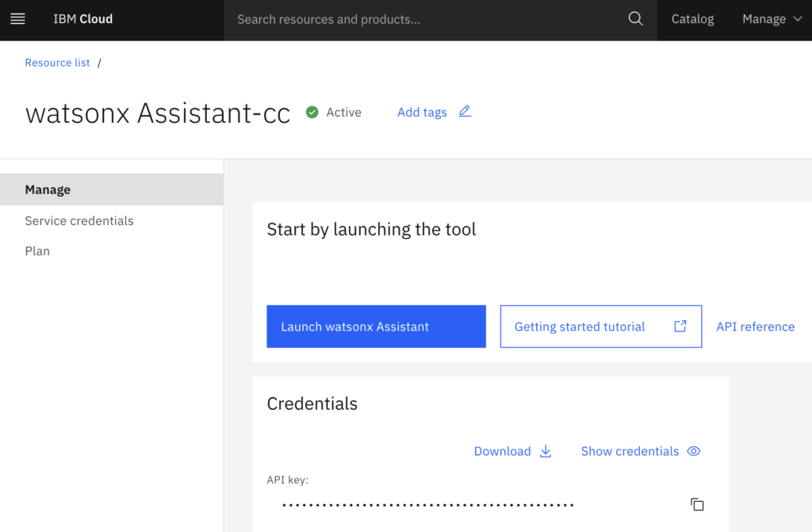The width and height of the screenshot is (812, 532).
Task: Click the watsonx Assistant-cc title
Action: click(x=158, y=113)
